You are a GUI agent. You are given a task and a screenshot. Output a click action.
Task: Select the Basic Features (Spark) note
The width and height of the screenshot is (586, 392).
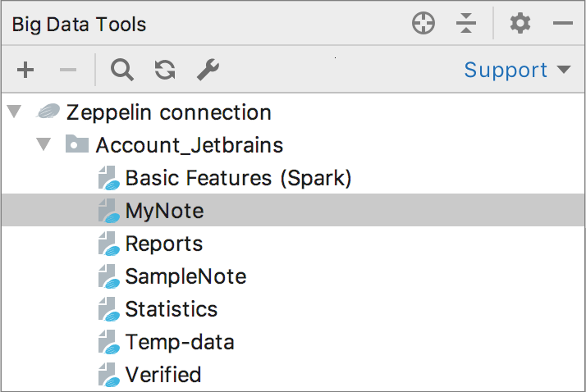pyautogui.click(x=238, y=178)
